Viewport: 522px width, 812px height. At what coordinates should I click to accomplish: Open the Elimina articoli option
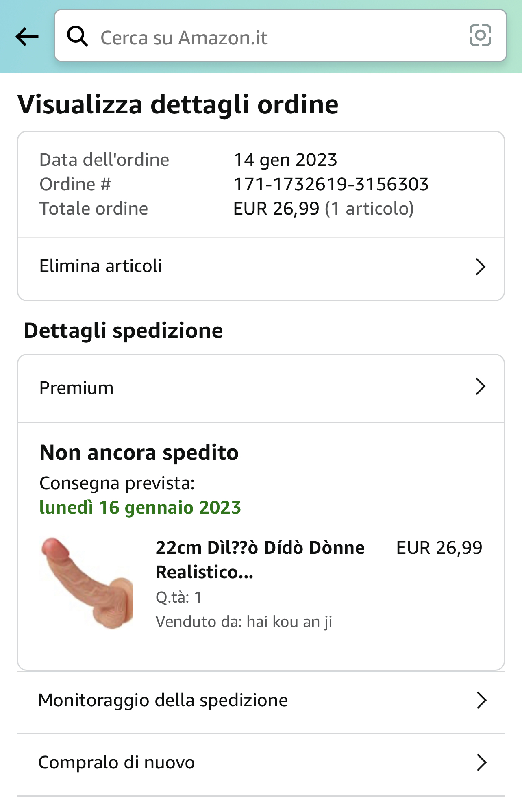click(101, 266)
